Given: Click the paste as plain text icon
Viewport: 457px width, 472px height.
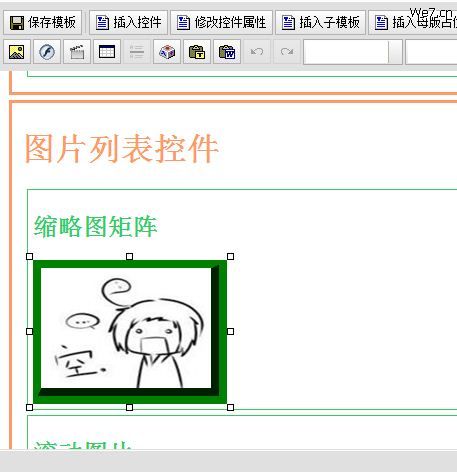Looking at the screenshot, I should pyautogui.click(x=197, y=52).
